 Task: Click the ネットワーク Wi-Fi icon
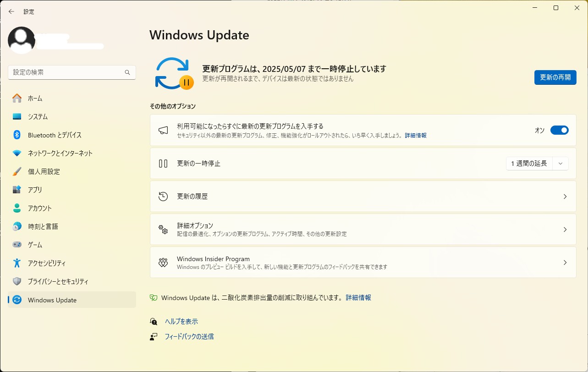point(17,153)
